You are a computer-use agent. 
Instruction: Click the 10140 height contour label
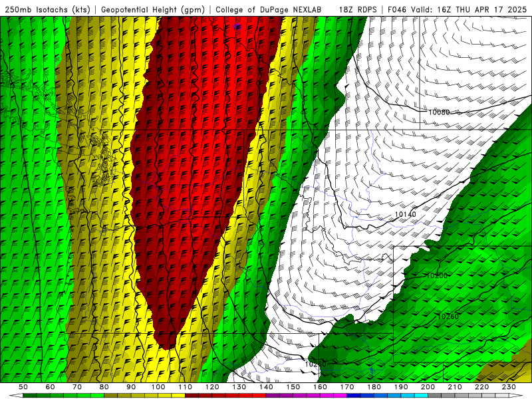pos(406,214)
